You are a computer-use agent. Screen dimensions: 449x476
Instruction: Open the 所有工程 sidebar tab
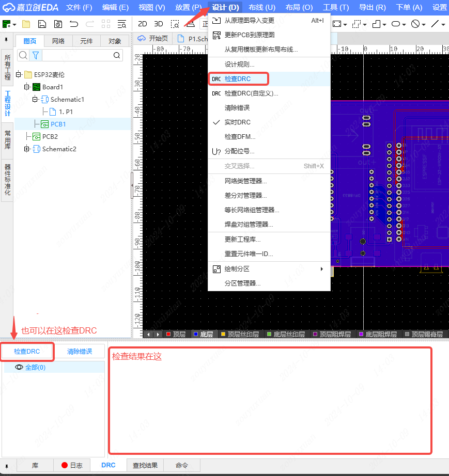7,67
